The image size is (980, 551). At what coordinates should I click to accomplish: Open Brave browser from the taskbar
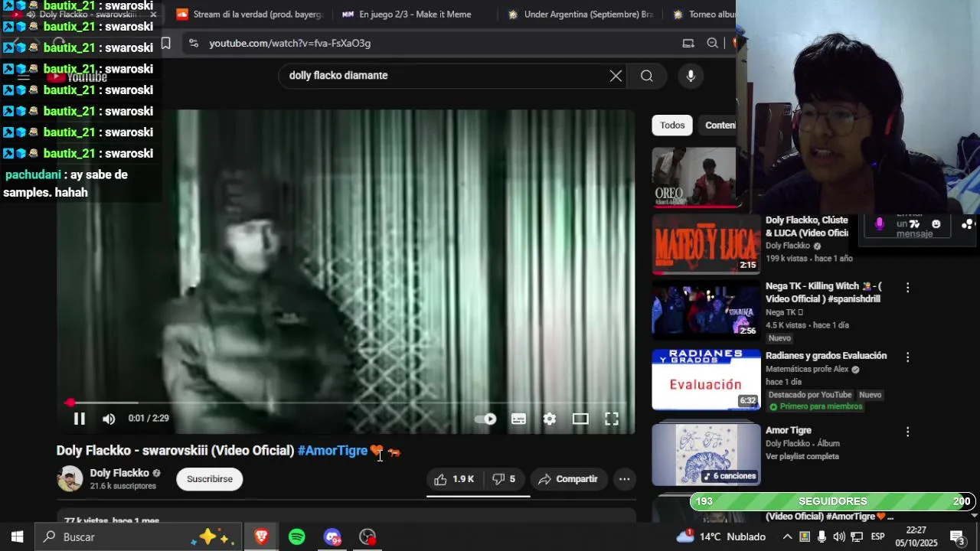click(x=261, y=537)
